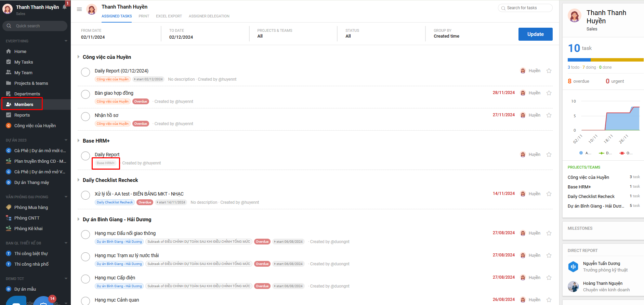Star the Daily Report (02/12/2024) task
644x305 pixels.
[549, 71]
